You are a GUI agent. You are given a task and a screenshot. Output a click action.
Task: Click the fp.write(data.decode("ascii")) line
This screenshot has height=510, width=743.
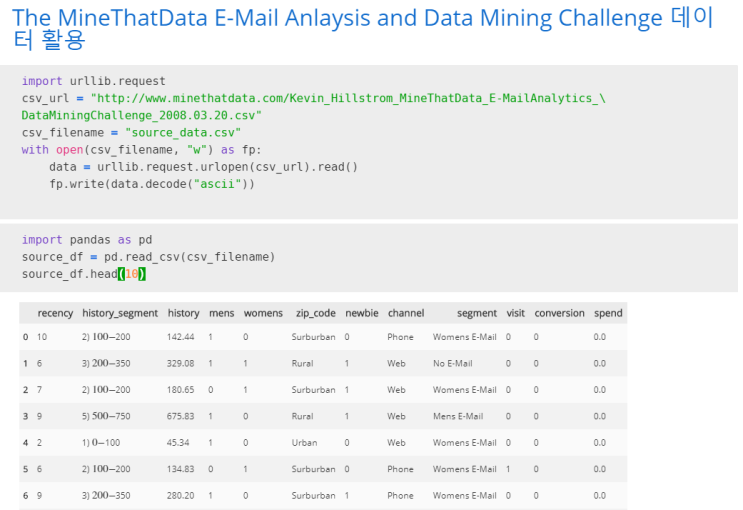pyautogui.click(x=152, y=184)
